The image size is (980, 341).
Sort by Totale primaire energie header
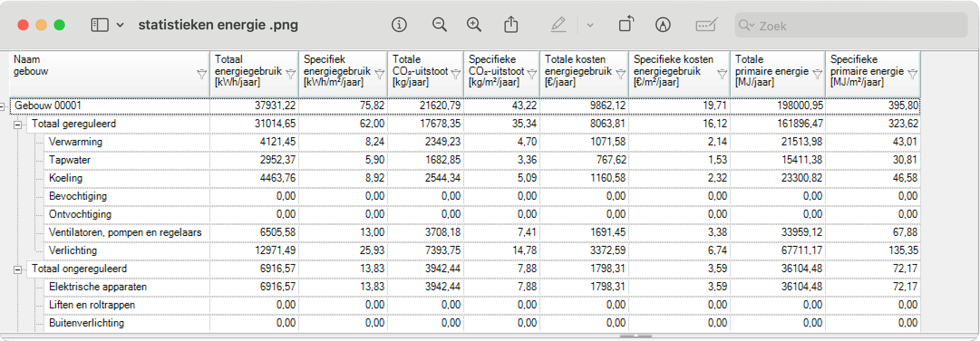click(x=778, y=74)
